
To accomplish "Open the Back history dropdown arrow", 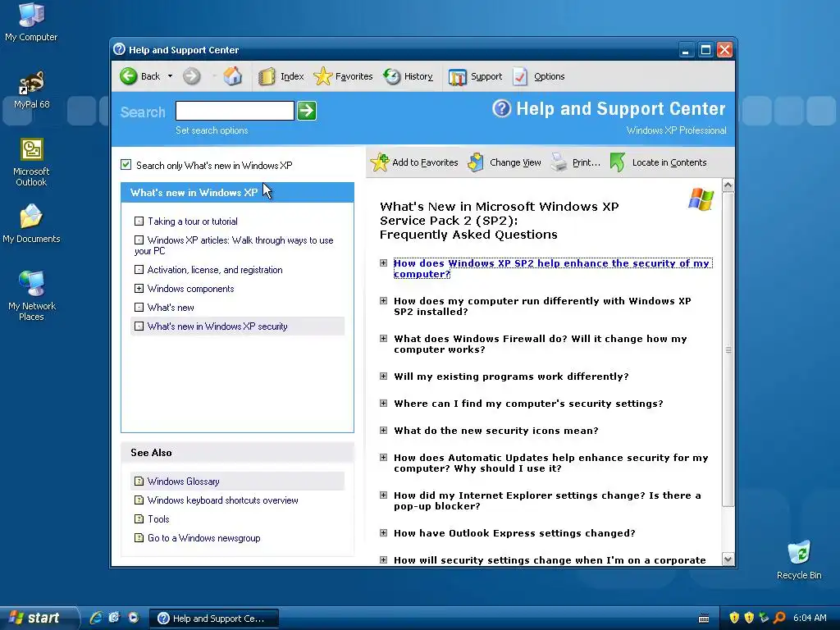I will coord(170,76).
